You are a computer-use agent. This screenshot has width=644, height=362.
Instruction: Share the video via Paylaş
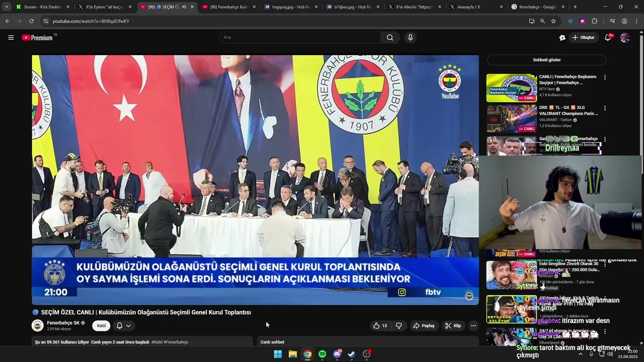point(424,326)
